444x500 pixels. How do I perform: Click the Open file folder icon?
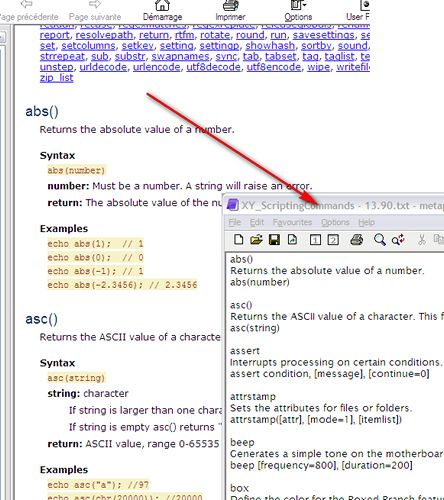pyautogui.click(x=256, y=240)
